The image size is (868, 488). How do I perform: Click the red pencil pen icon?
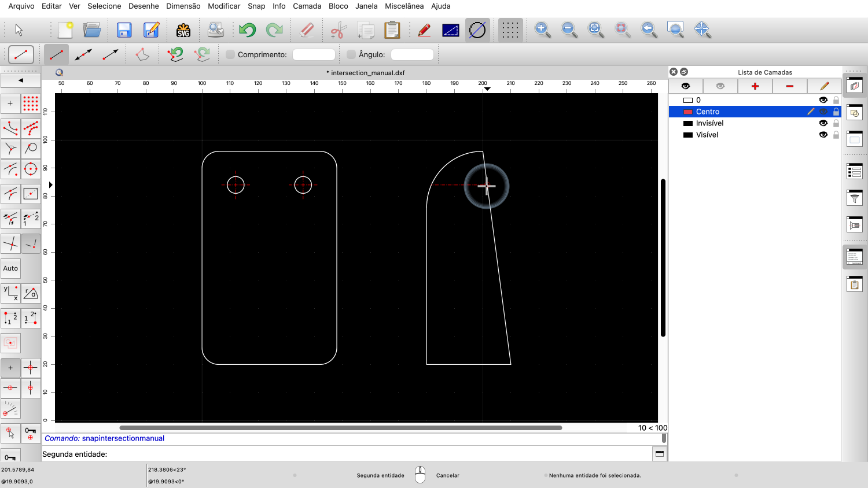coord(424,29)
